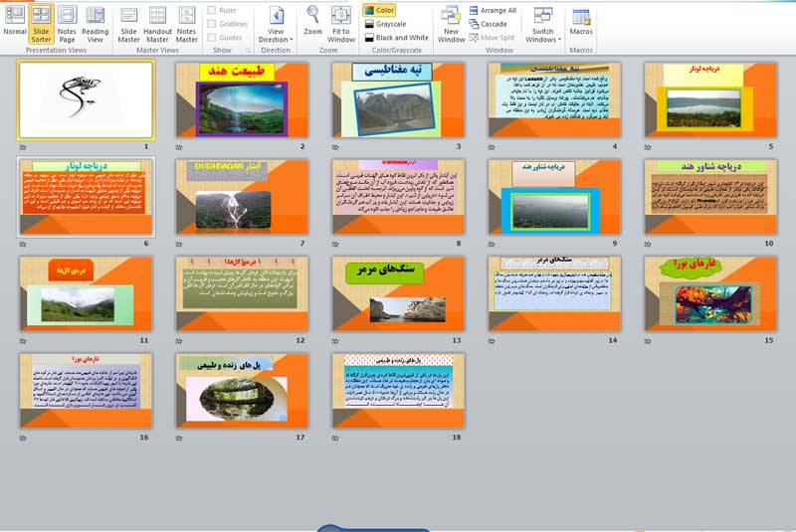The width and height of the screenshot is (796, 532).
Task: Open the Show group dialog launcher
Action: [x=248, y=50]
